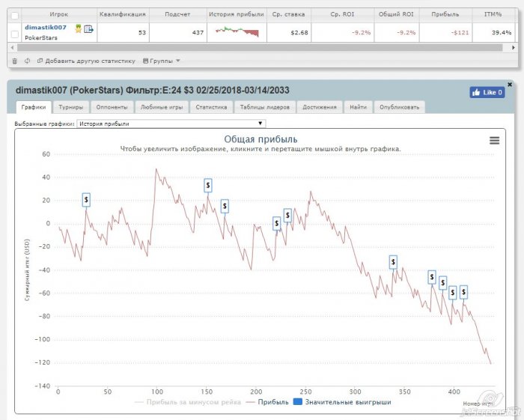Click the $ marker near game 340
Image resolution: width=524 pixels, height=420 pixels.
[x=393, y=262]
